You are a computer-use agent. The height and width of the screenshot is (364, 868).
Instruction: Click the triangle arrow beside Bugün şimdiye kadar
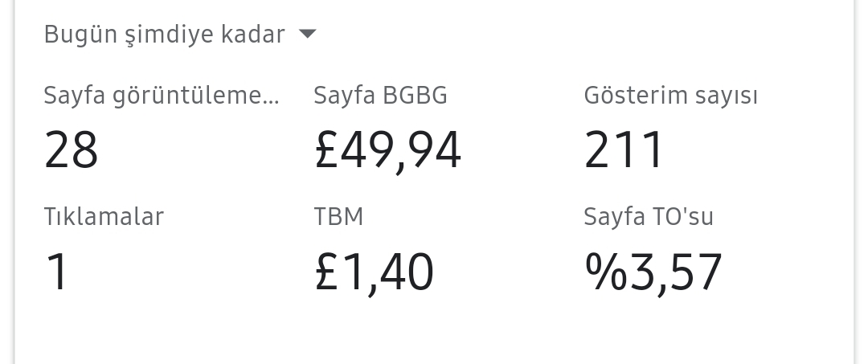pyautogui.click(x=307, y=35)
